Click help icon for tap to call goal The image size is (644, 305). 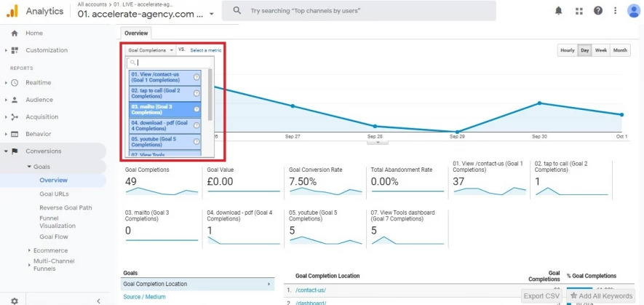click(x=196, y=93)
